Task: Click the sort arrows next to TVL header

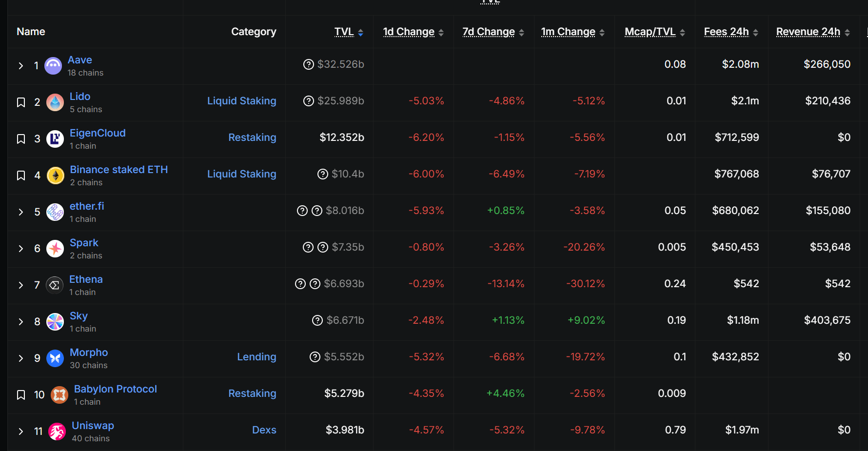Action: coord(361,33)
